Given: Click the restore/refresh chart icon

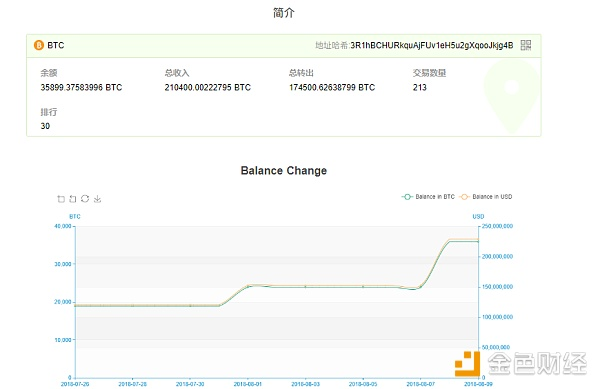Looking at the screenshot, I should pyautogui.click(x=85, y=199).
